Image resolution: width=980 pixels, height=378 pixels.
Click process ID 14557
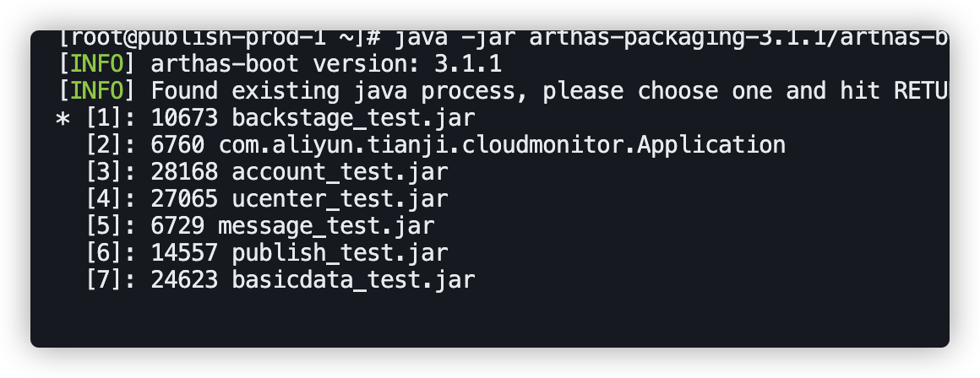pos(184,252)
